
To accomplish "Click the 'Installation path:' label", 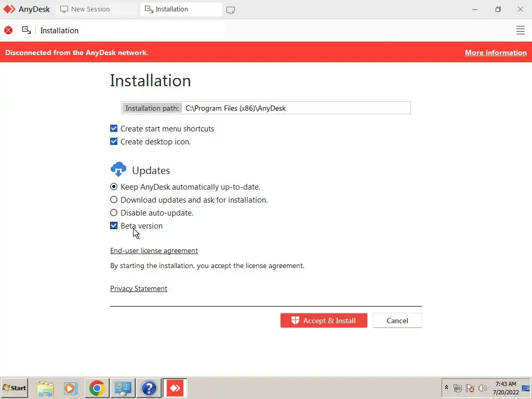I will point(152,108).
